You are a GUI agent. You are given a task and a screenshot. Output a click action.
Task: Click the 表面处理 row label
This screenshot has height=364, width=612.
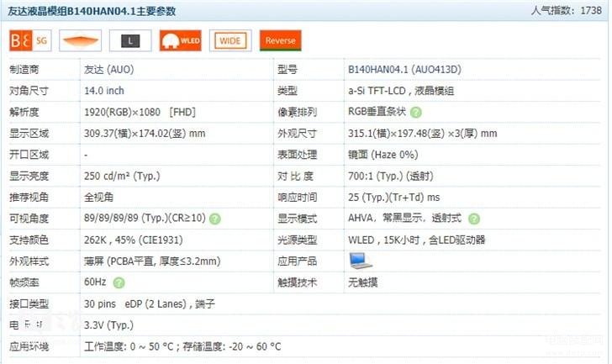point(297,155)
